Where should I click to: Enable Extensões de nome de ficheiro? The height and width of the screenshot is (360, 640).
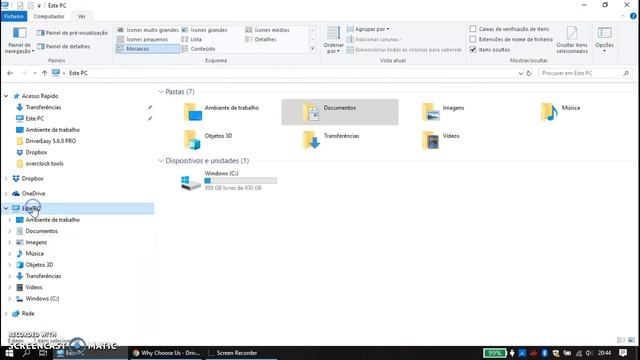473,39
